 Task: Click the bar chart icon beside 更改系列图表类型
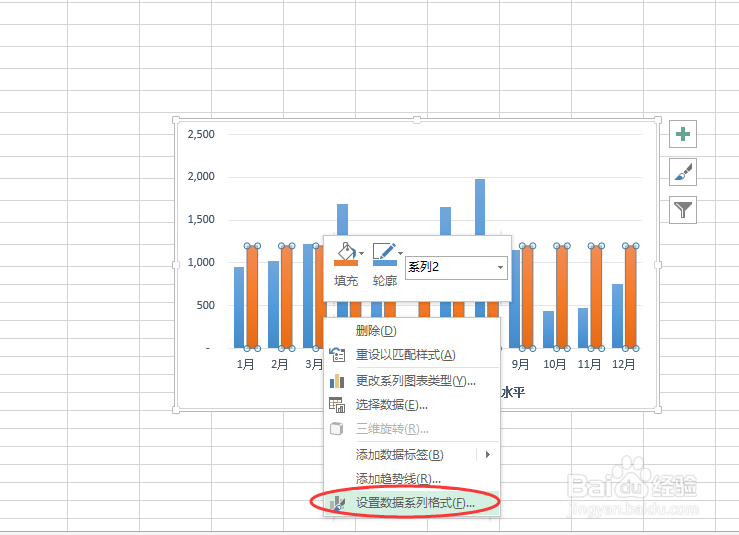click(x=337, y=380)
